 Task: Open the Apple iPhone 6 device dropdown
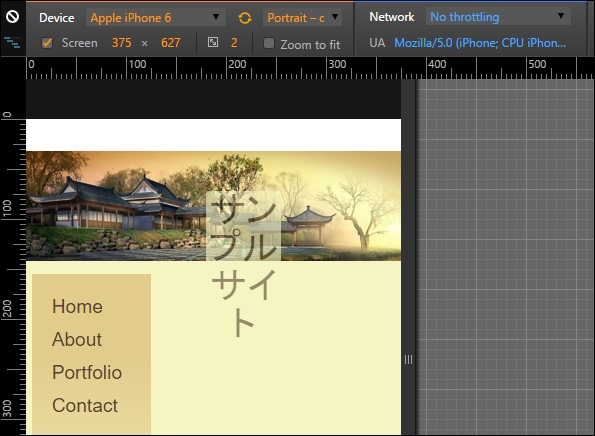pos(156,17)
